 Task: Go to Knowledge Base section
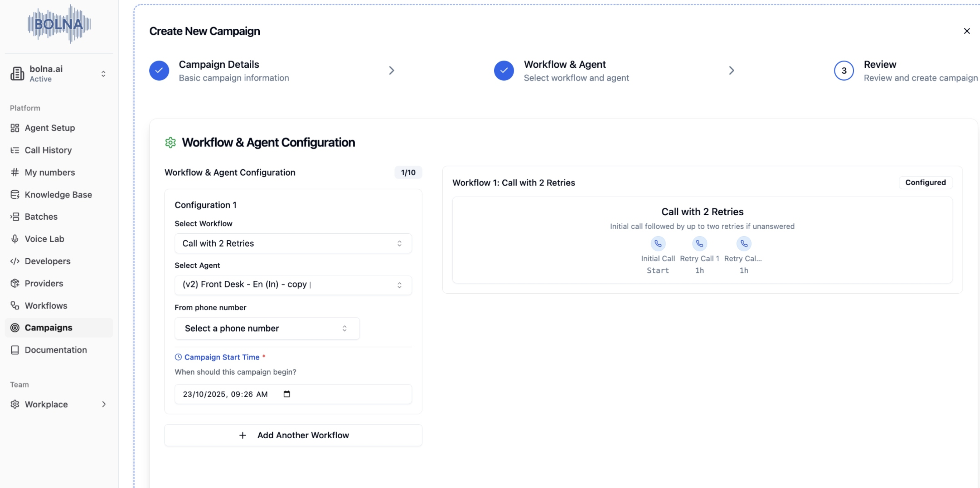click(x=58, y=195)
